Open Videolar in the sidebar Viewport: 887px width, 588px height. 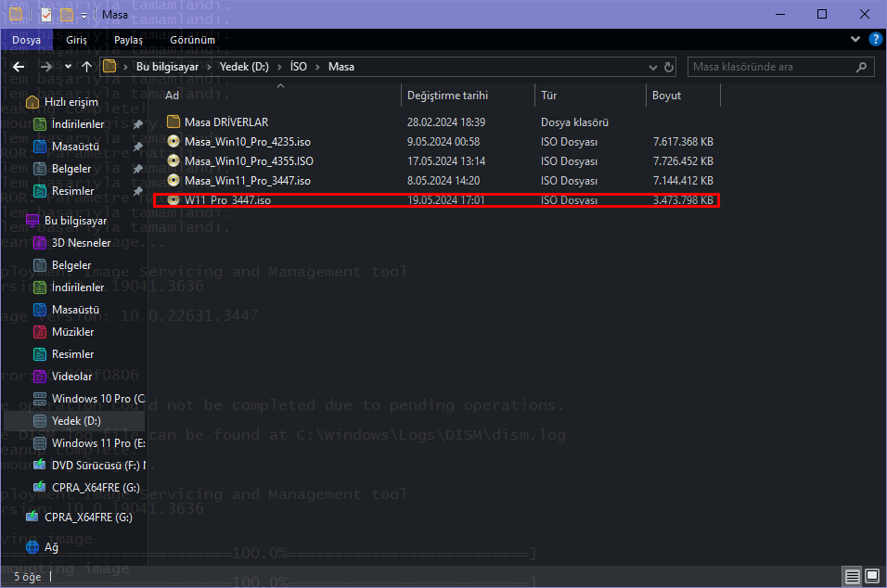point(71,376)
